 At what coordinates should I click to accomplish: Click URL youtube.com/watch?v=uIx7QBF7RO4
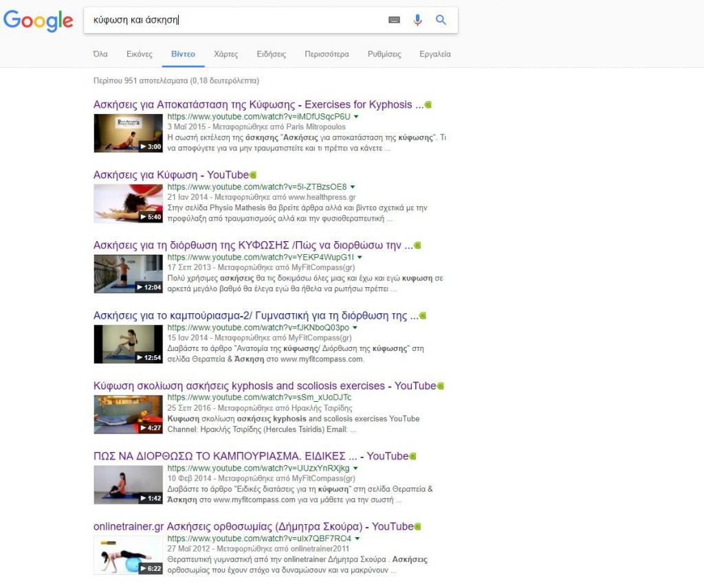(x=259, y=539)
